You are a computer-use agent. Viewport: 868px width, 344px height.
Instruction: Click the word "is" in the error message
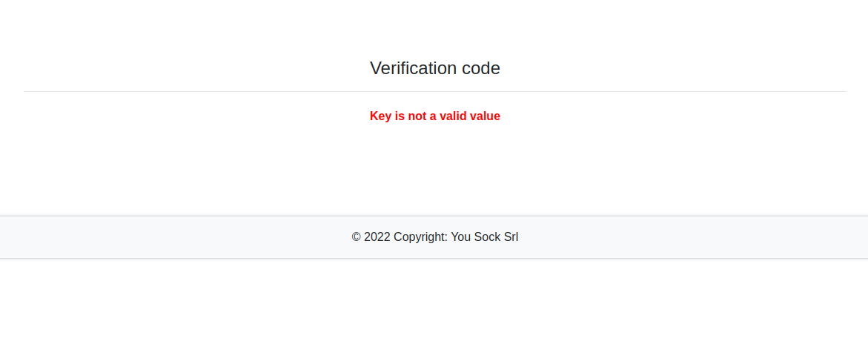click(400, 116)
